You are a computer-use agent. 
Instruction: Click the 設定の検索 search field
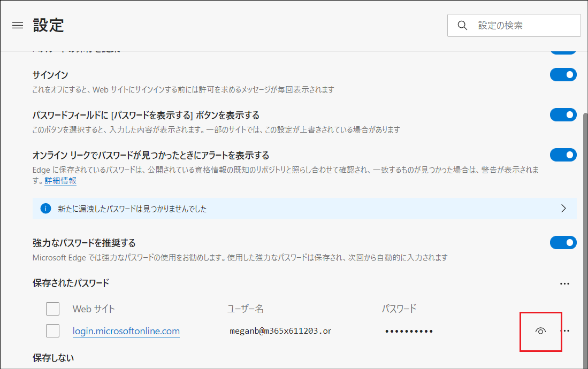pyautogui.click(x=514, y=26)
